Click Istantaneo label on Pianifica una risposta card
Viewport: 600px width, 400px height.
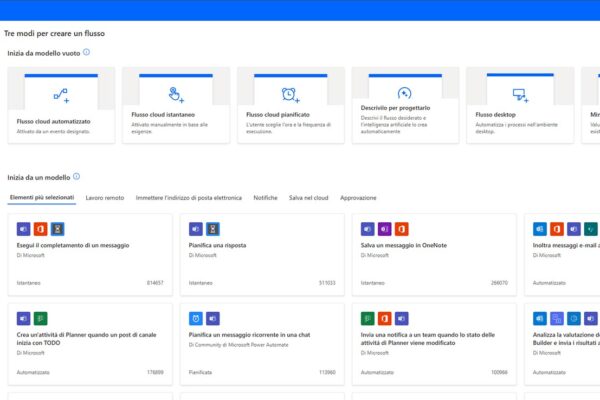pyautogui.click(x=200, y=283)
